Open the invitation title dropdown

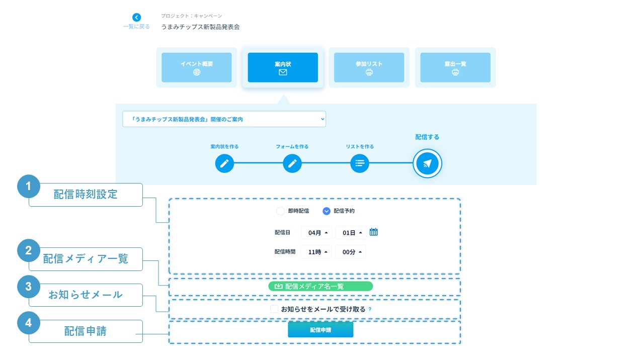[x=224, y=119]
